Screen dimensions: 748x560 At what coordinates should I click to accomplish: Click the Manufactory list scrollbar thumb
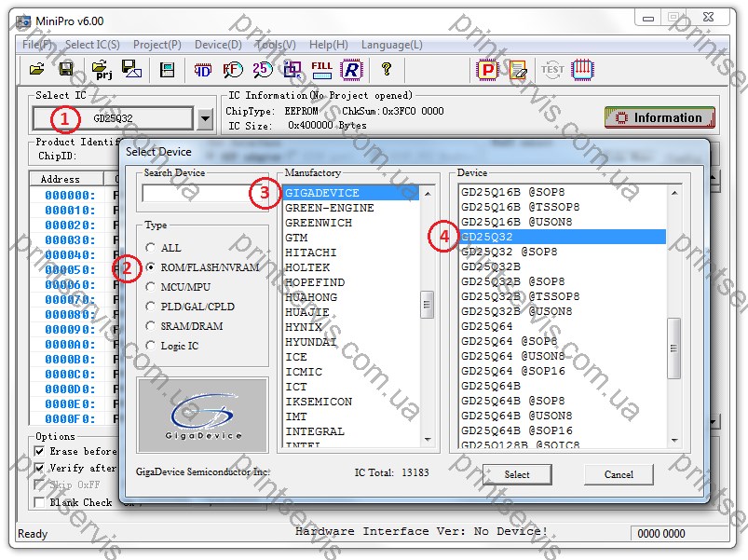[x=427, y=305]
